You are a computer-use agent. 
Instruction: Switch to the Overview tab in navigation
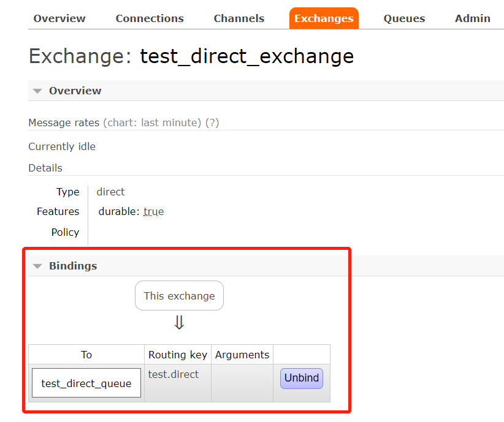tap(59, 18)
